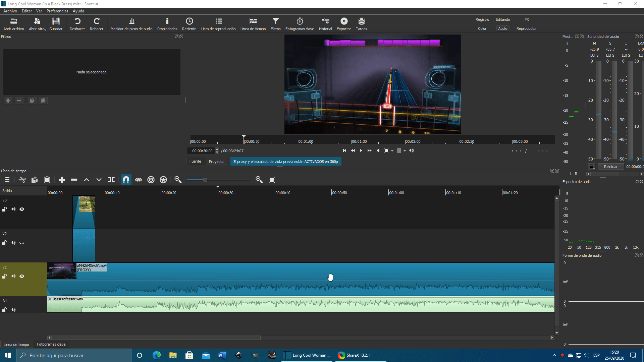This screenshot has height=362, width=644.
Task: Lift clip with the up arrow
Action: (87, 180)
